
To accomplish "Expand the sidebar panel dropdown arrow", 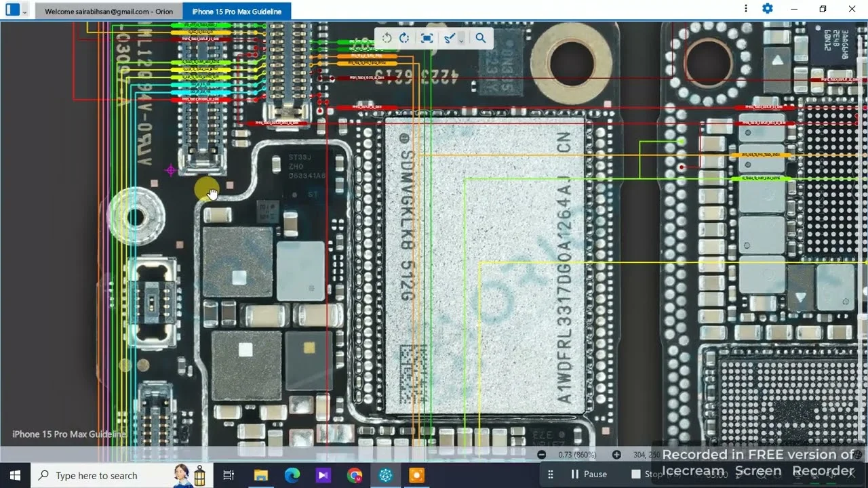I will (x=25, y=11).
